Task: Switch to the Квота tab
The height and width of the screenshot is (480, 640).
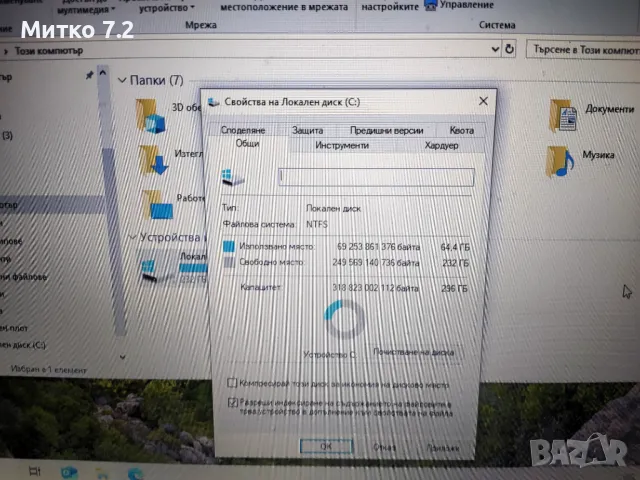Action: coord(461,130)
